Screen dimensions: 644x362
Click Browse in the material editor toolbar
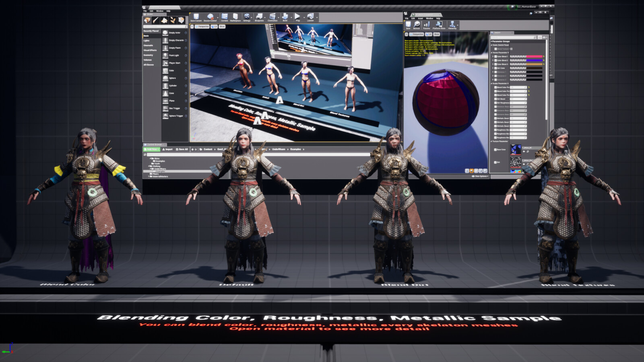[x=417, y=25]
